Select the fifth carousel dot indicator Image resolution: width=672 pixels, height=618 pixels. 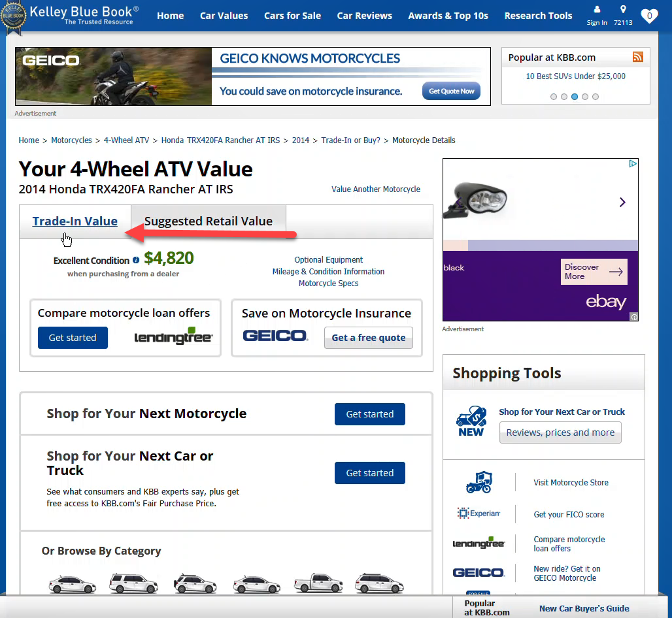(x=596, y=97)
